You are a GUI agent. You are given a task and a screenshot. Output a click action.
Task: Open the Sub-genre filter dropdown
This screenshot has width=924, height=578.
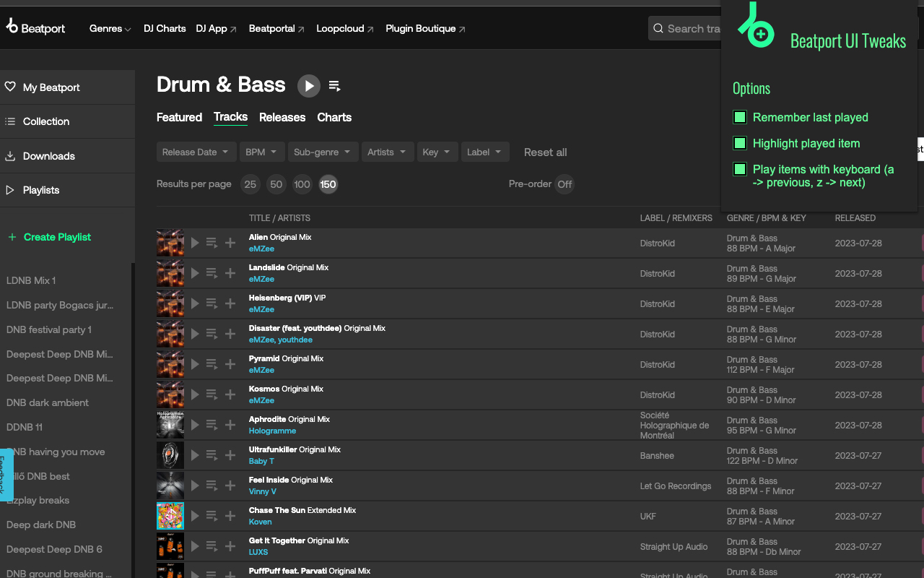[323, 152]
